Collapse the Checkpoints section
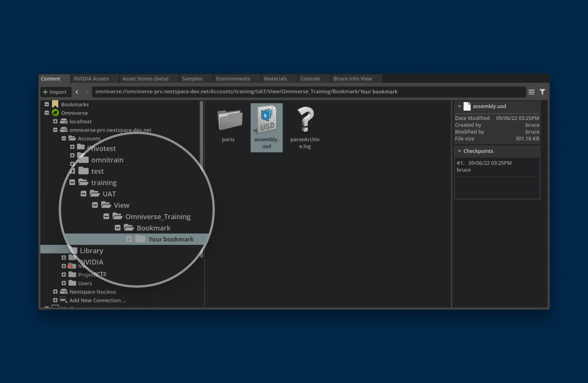This screenshot has height=383, width=588. point(459,151)
